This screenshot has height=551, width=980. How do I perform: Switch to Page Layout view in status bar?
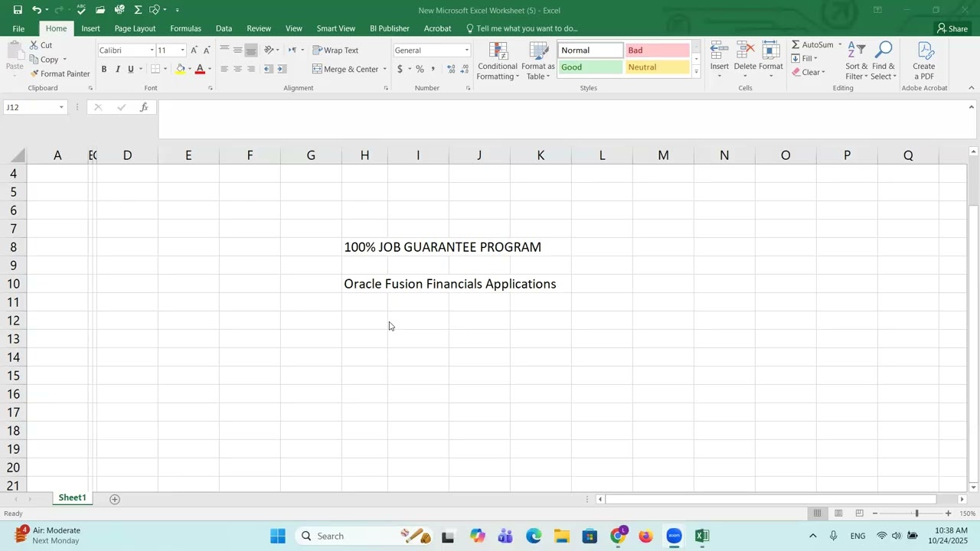click(x=838, y=513)
